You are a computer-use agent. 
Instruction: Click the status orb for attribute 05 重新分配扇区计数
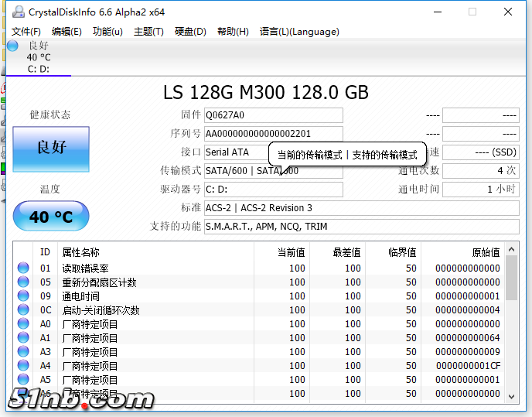(x=23, y=282)
